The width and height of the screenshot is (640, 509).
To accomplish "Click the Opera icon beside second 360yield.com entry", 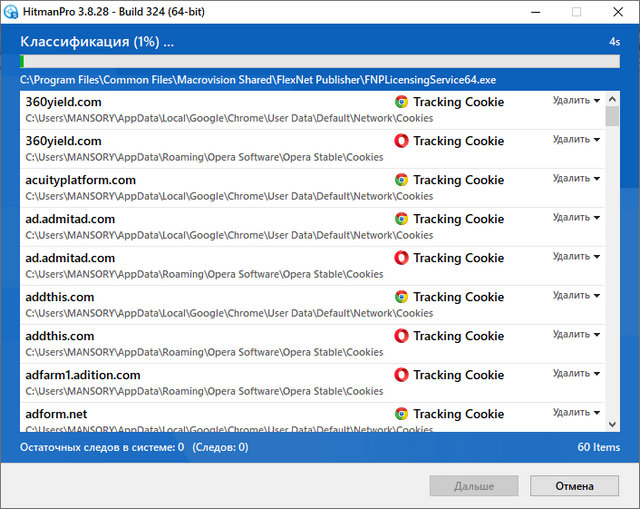I will (401, 141).
